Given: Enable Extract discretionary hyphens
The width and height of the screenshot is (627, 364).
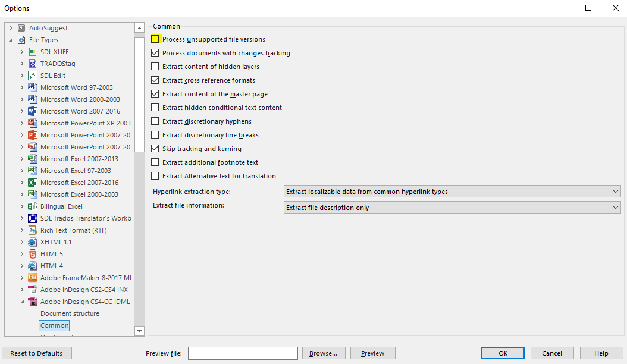Looking at the screenshot, I should click(155, 121).
